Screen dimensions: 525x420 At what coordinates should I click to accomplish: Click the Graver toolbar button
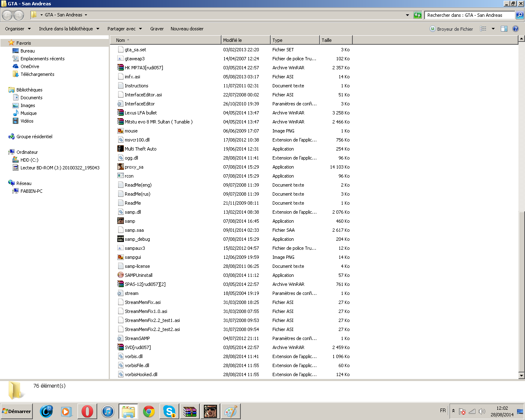(x=157, y=29)
